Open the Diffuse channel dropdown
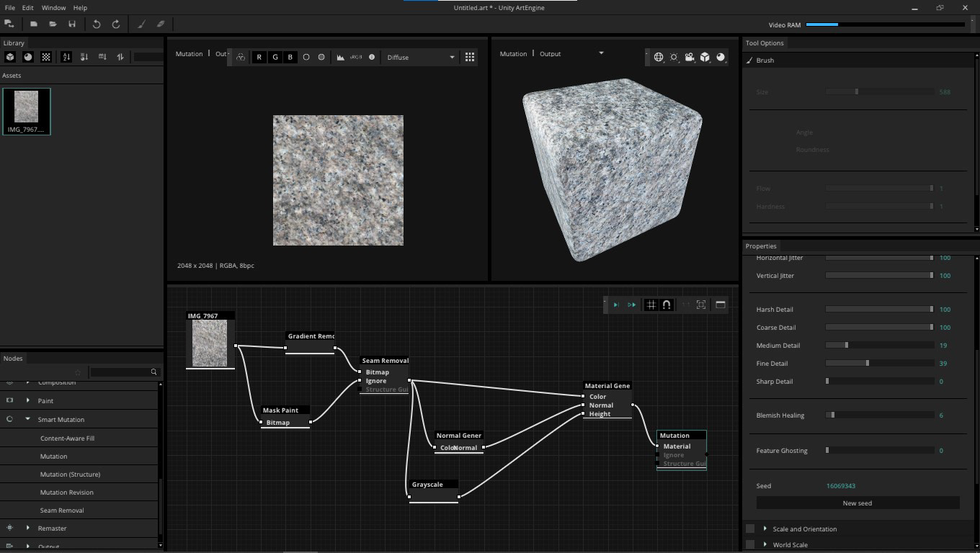This screenshot has height=553, width=980. click(421, 57)
